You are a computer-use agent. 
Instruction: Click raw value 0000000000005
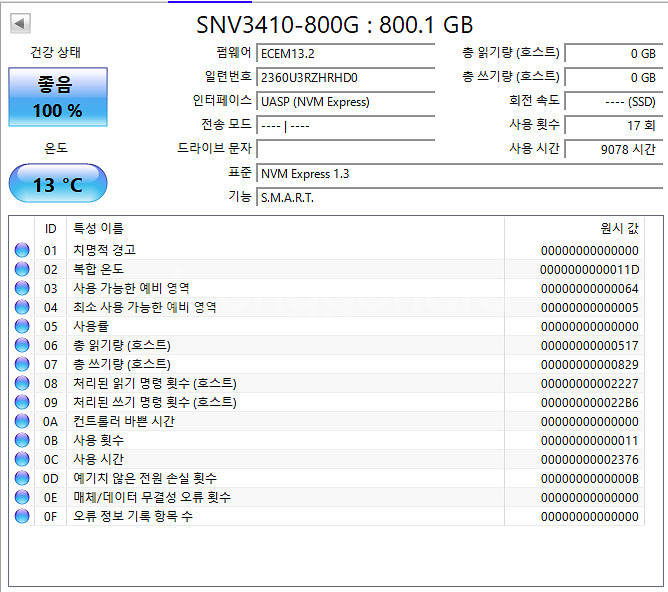(590, 307)
